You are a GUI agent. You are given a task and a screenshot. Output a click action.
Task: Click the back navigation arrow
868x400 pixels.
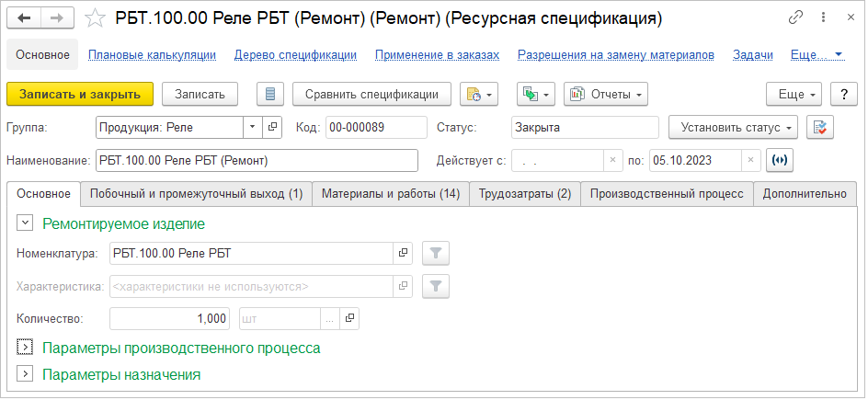coord(26,18)
